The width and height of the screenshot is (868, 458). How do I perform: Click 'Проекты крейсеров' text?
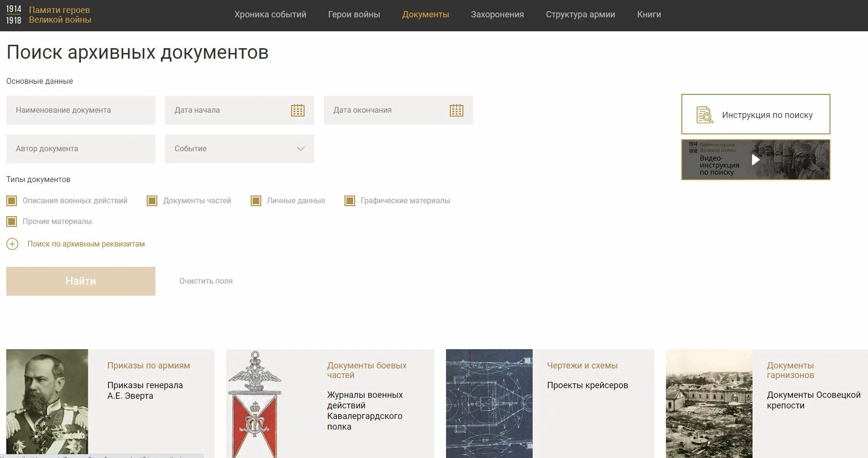(x=587, y=385)
